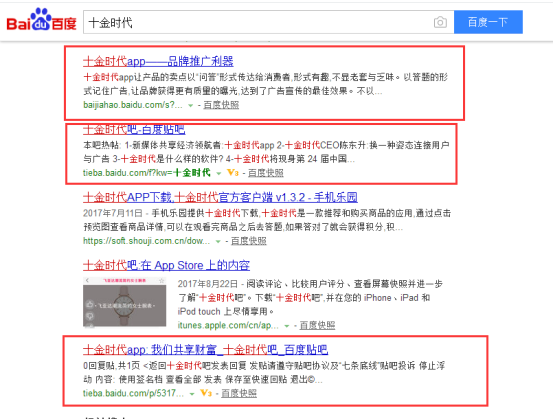Open 十金时代app:我们共享财富 tieba result
This screenshot has width=554, height=420.
click(x=205, y=350)
